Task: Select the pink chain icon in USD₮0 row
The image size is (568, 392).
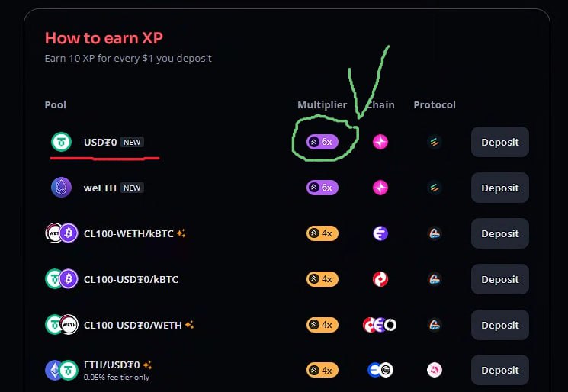Action: 380,142
